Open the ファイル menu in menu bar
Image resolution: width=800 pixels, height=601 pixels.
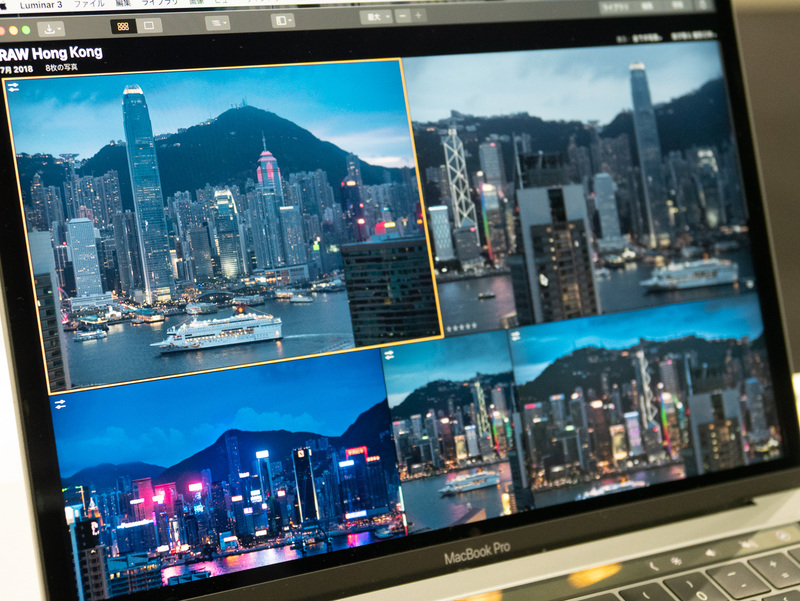point(89,3)
